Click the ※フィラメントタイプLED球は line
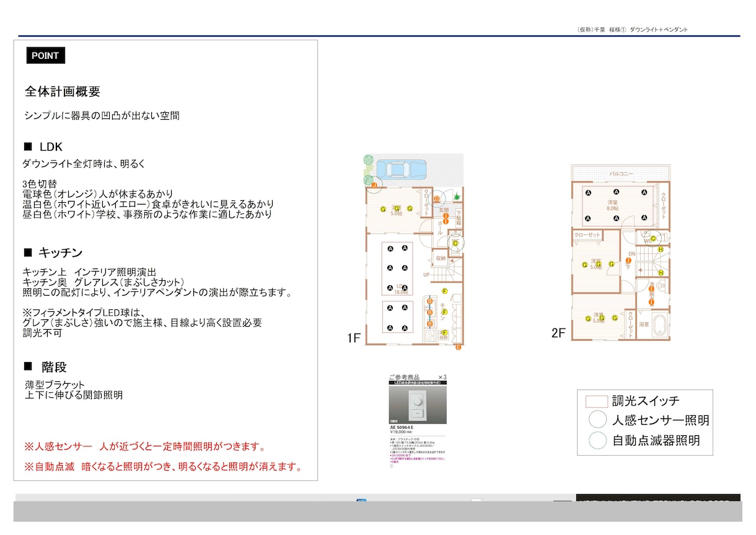The width and height of the screenshot is (756, 535). [82, 312]
